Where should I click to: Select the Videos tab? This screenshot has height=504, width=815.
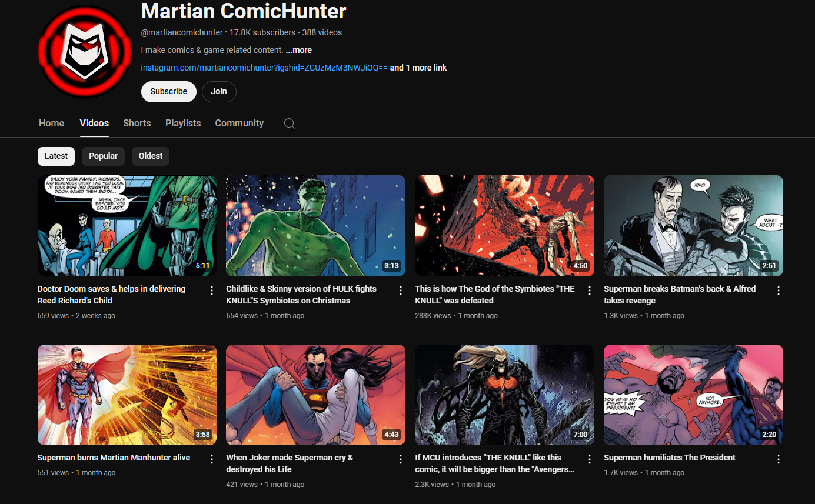pos(94,123)
